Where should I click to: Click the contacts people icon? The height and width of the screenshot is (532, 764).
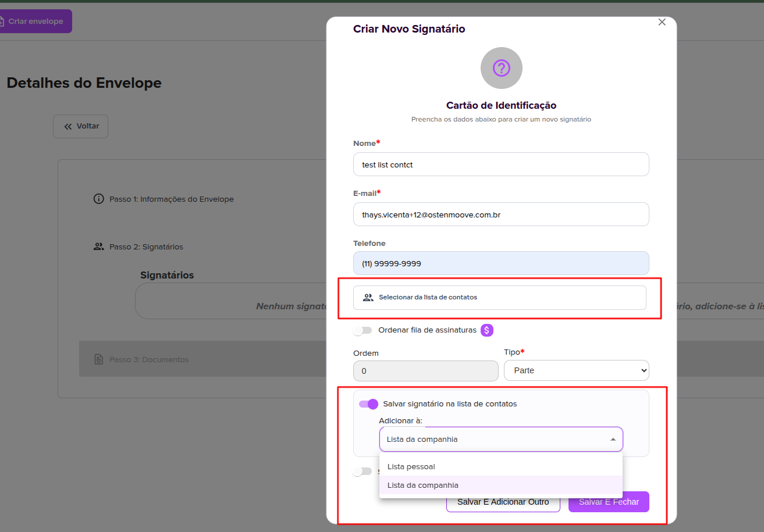tap(368, 298)
